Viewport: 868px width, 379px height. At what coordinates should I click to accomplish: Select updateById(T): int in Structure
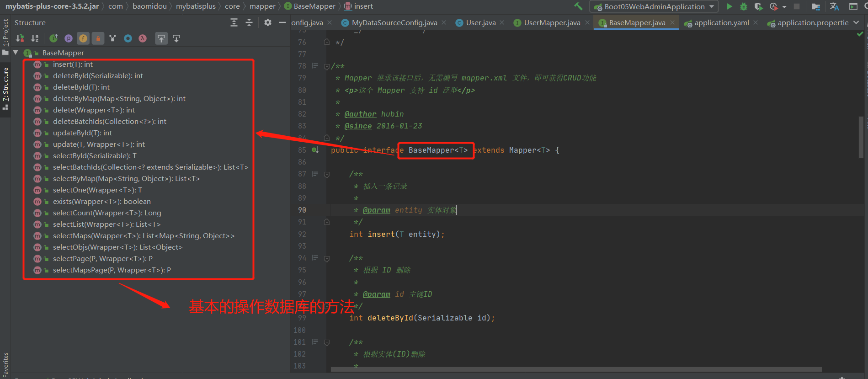point(82,133)
